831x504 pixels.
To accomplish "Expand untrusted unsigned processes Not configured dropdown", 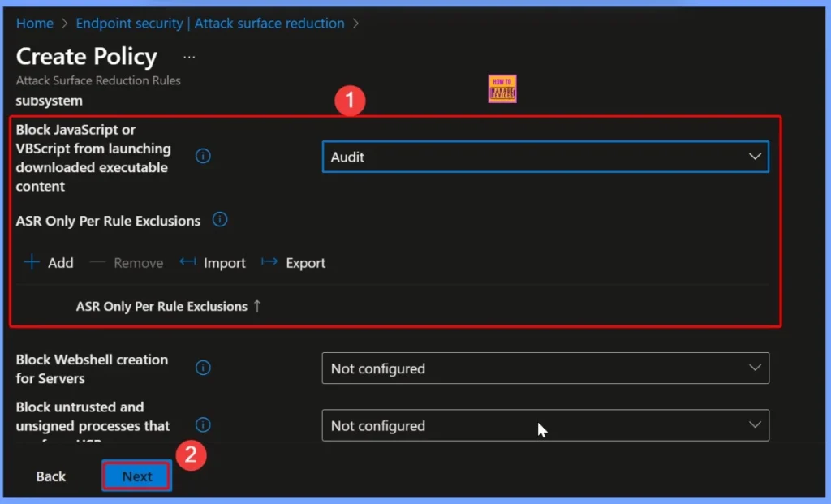I will [544, 425].
